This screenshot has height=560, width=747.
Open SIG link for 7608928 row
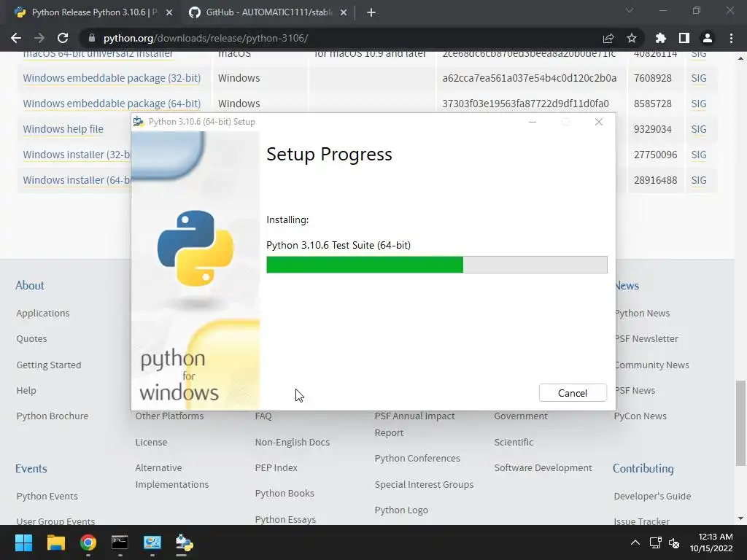[699, 78]
